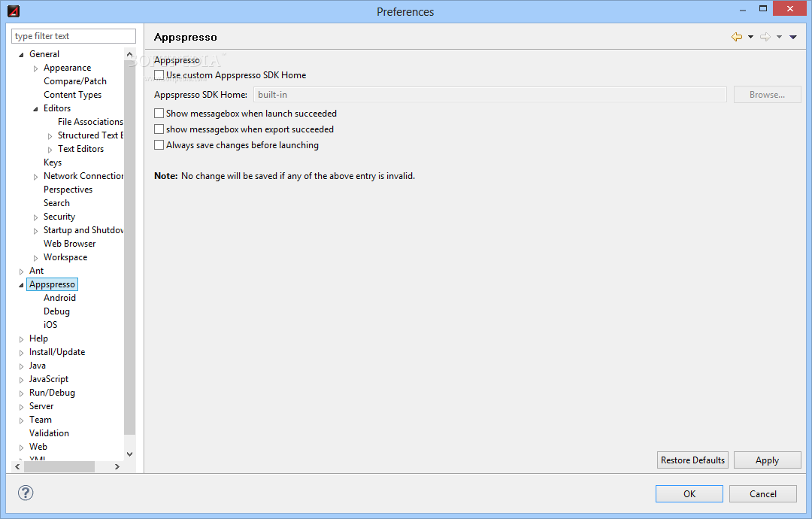Collapse the General tree node
This screenshot has width=812, height=519.
pos(21,54)
